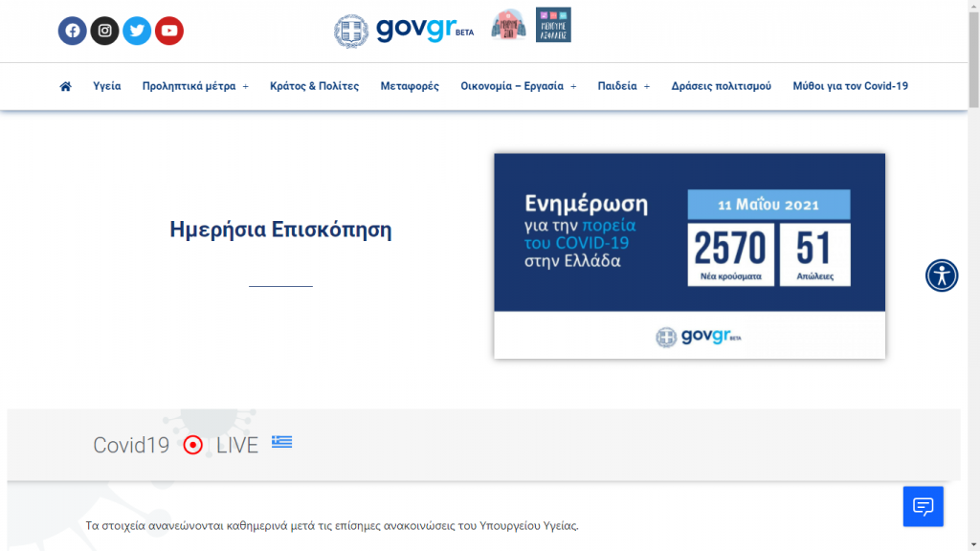Click the Ημερήσια Επισκόπηση heading
The image size is (980, 551).
tap(280, 230)
